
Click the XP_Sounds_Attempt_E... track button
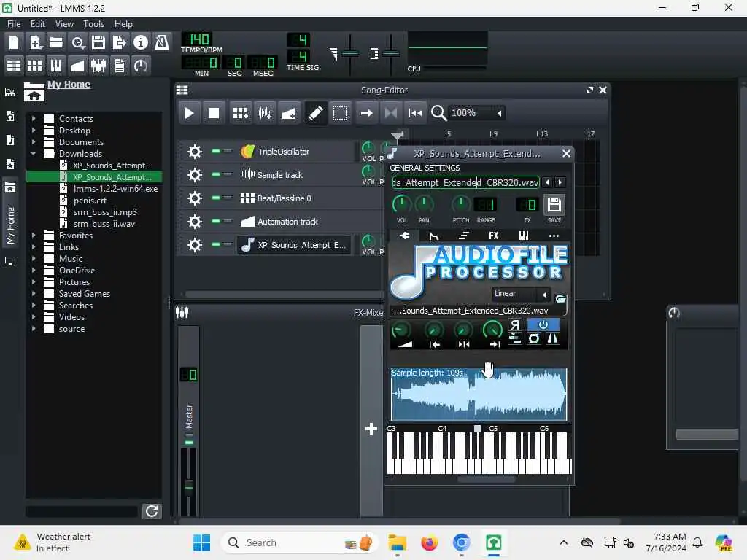point(295,245)
